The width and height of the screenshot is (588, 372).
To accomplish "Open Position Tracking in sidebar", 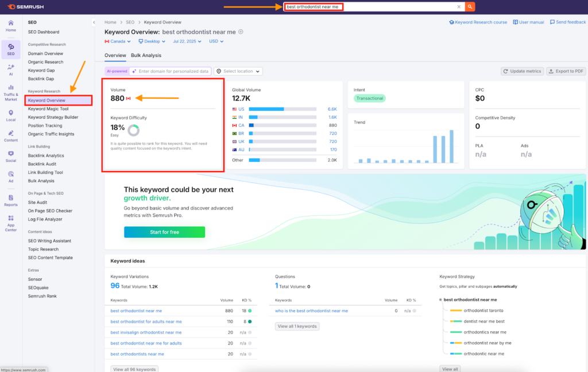I will click(x=45, y=126).
